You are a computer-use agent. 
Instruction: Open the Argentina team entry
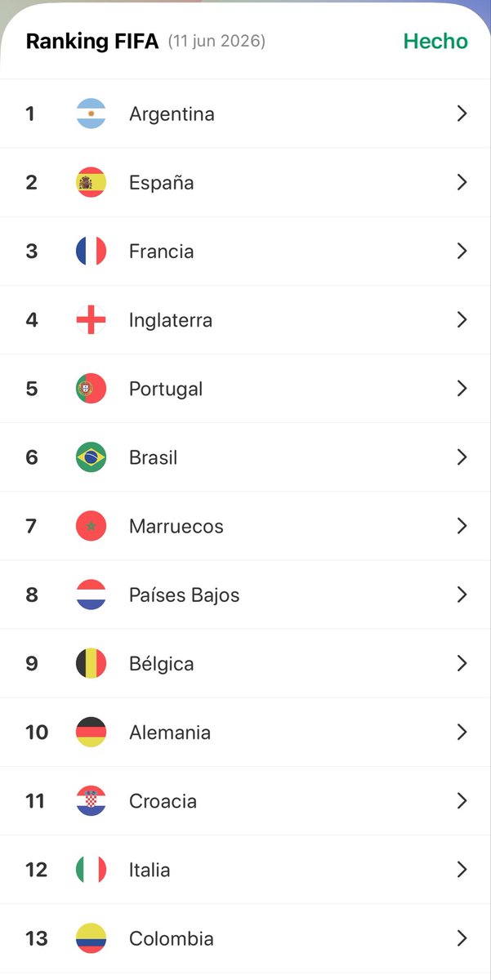click(245, 114)
